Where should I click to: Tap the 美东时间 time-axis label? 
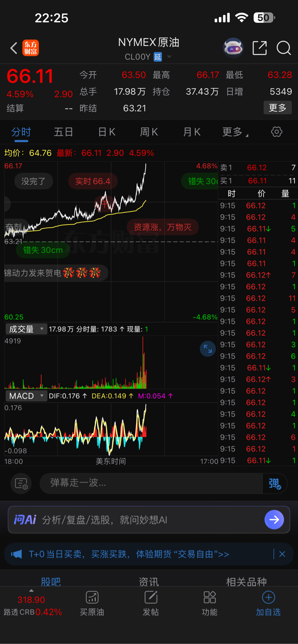click(x=111, y=461)
